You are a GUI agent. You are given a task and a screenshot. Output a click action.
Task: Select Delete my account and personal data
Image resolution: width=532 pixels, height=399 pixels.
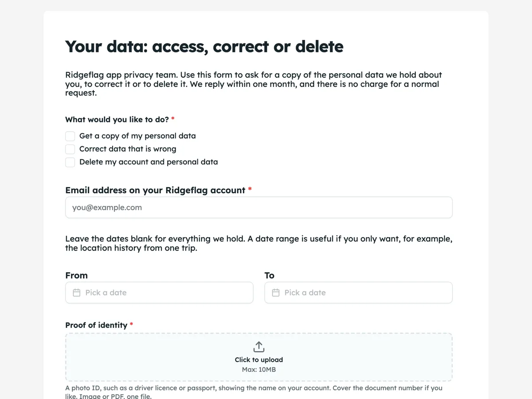70,162
